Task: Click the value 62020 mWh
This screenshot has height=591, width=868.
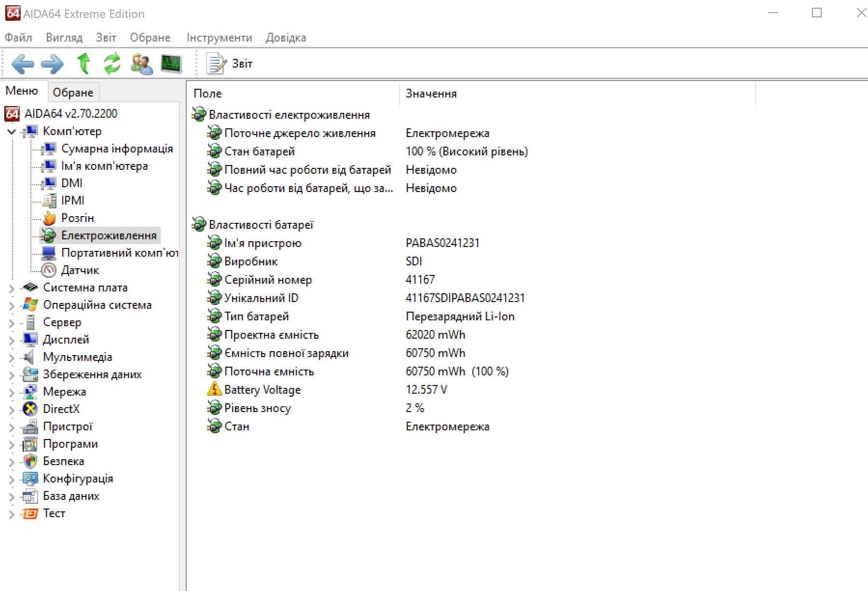Action: point(435,335)
